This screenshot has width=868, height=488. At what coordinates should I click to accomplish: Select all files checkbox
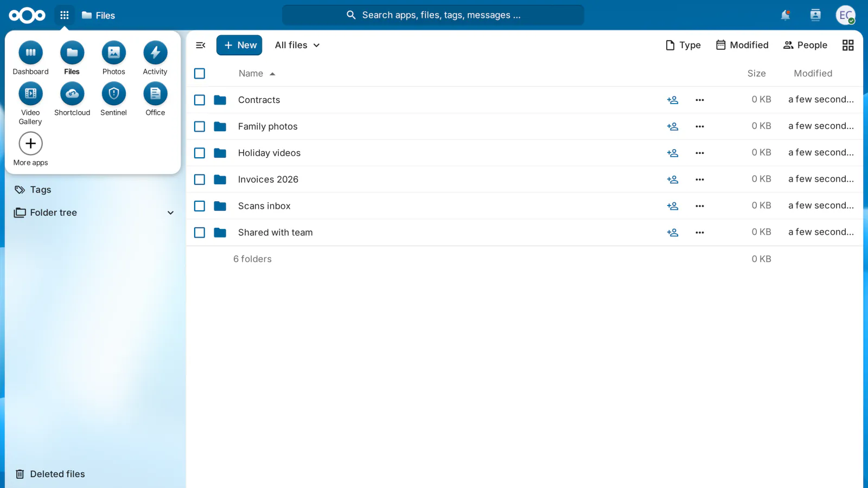200,73
